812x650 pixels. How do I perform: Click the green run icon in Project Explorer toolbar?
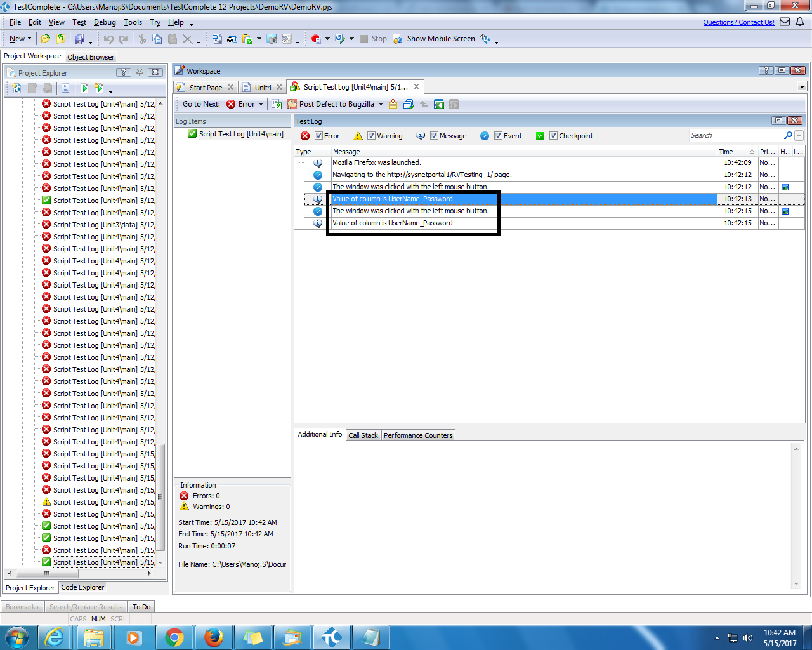(x=84, y=88)
